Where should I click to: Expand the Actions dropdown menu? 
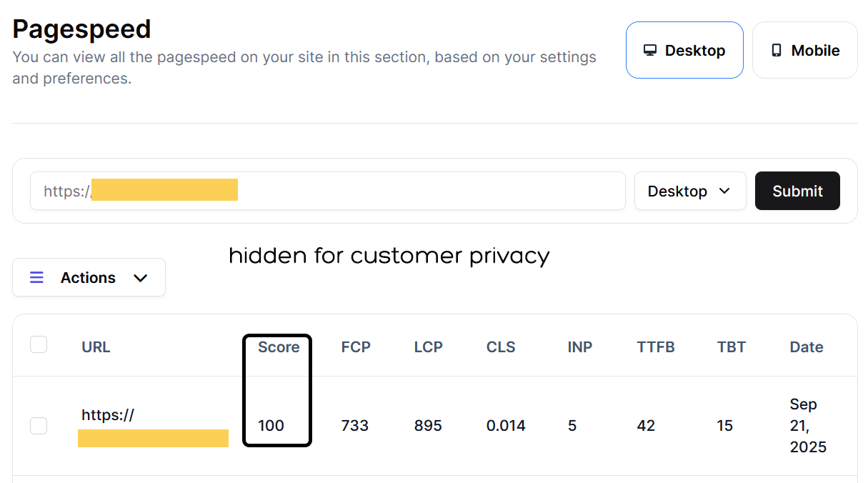pos(89,277)
